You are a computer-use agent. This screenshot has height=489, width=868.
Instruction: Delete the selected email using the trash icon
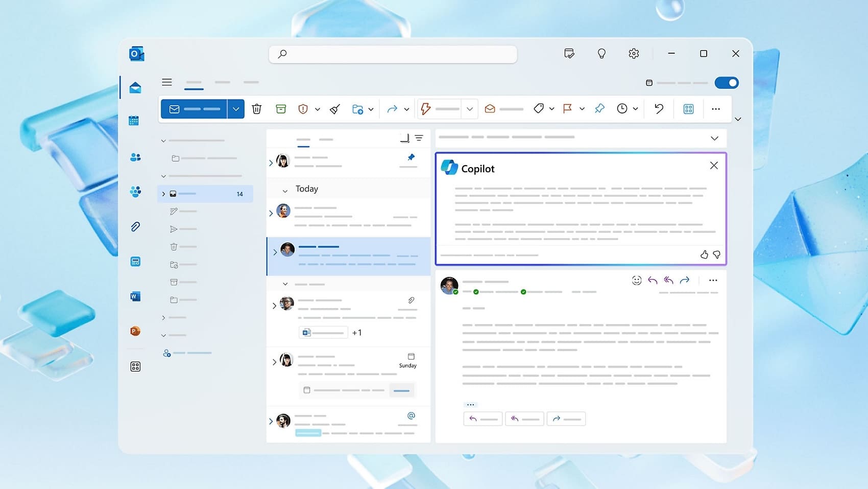pos(257,109)
